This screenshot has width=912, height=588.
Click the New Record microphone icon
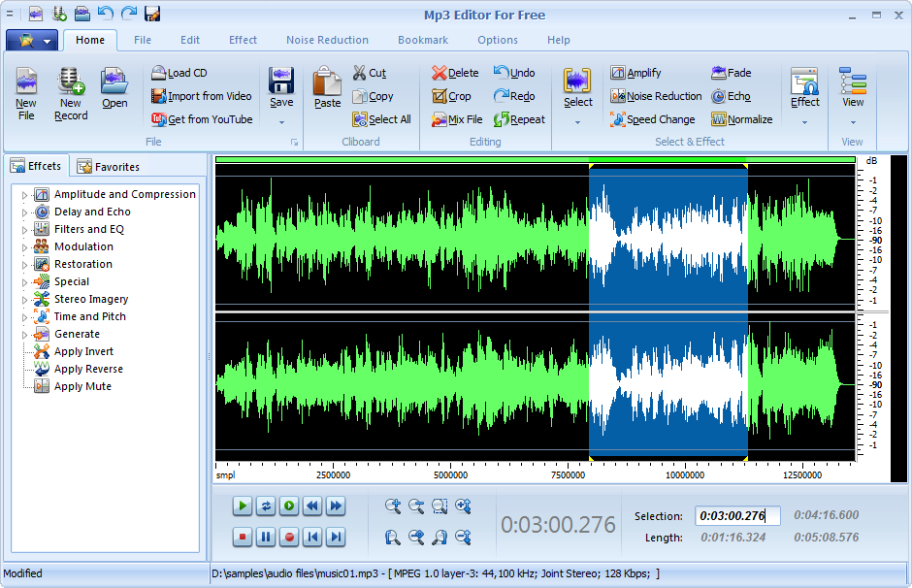click(71, 82)
